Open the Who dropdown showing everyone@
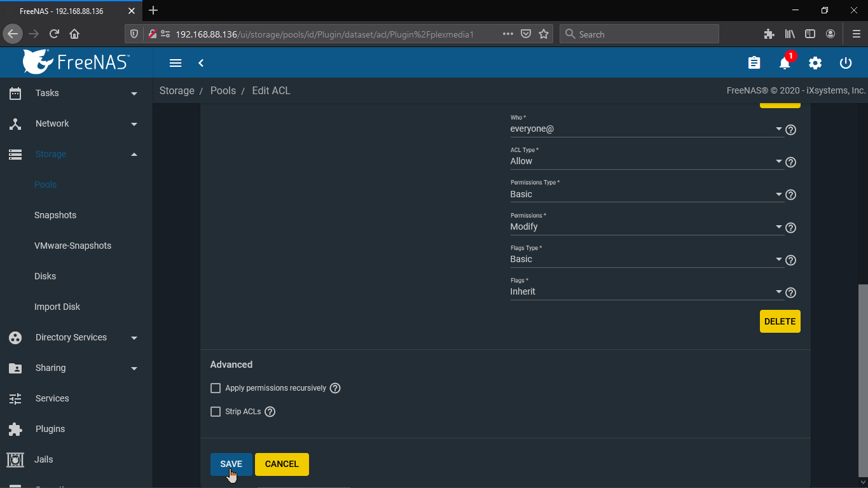 tap(645, 129)
